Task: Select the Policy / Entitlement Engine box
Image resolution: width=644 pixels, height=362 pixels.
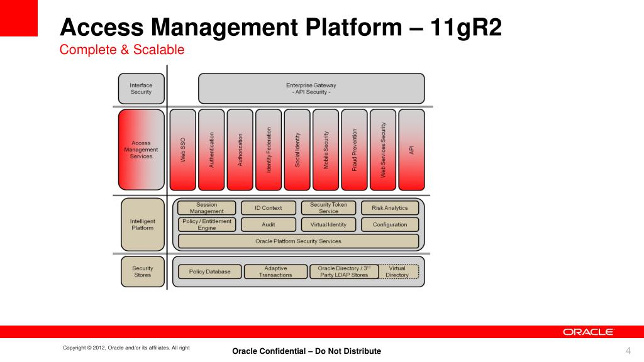Action: coord(206,224)
